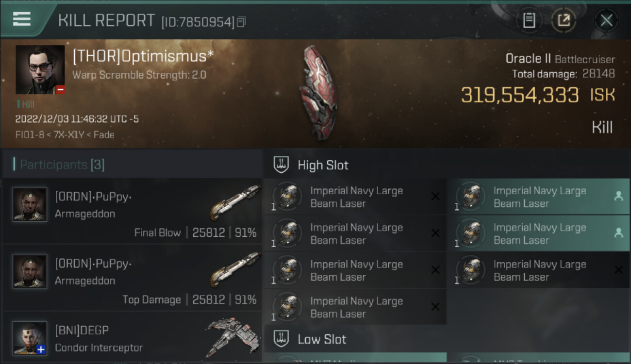631x364 pixels.
Task: Select PuPpy Final Blow participant entry
Action: (x=133, y=211)
